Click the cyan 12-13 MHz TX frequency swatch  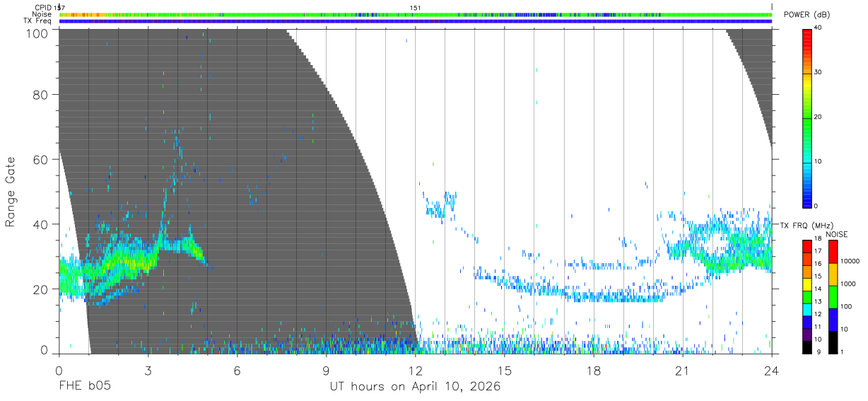pyautogui.click(x=807, y=309)
